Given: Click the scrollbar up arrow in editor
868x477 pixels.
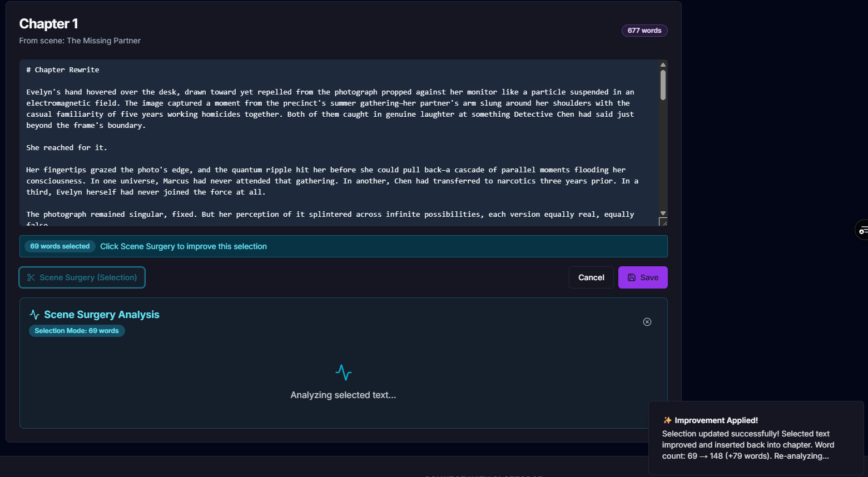Looking at the screenshot, I should pyautogui.click(x=662, y=64).
